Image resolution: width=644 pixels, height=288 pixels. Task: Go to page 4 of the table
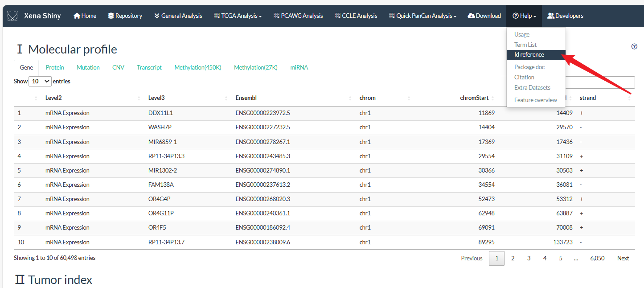click(x=545, y=258)
